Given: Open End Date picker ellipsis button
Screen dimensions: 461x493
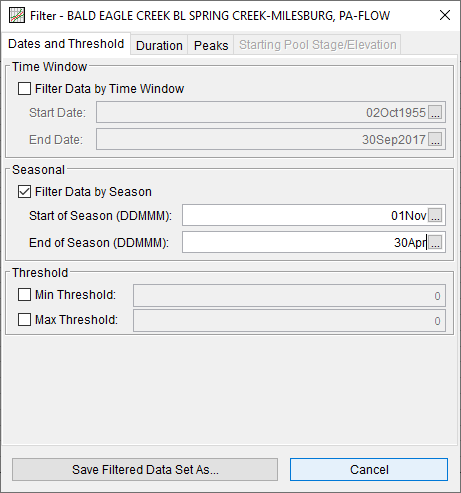Looking at the screenshot, I should tap(435, 139).
